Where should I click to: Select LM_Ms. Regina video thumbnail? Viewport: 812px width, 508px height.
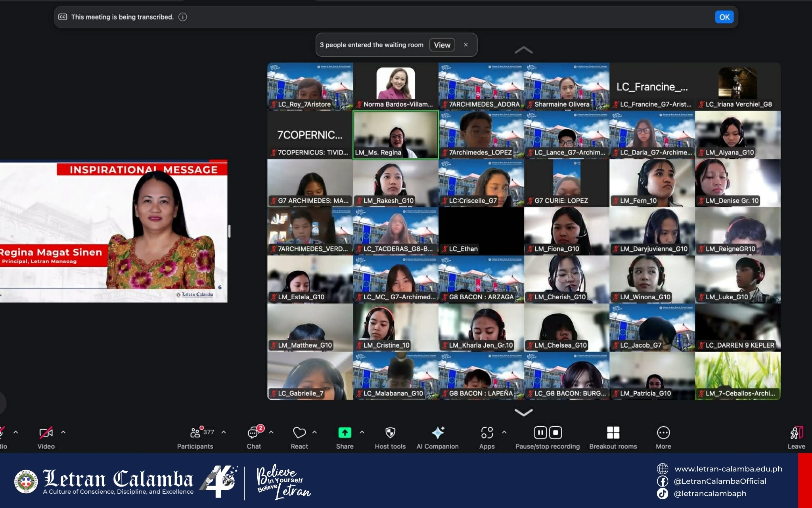[x=396, y=135]
